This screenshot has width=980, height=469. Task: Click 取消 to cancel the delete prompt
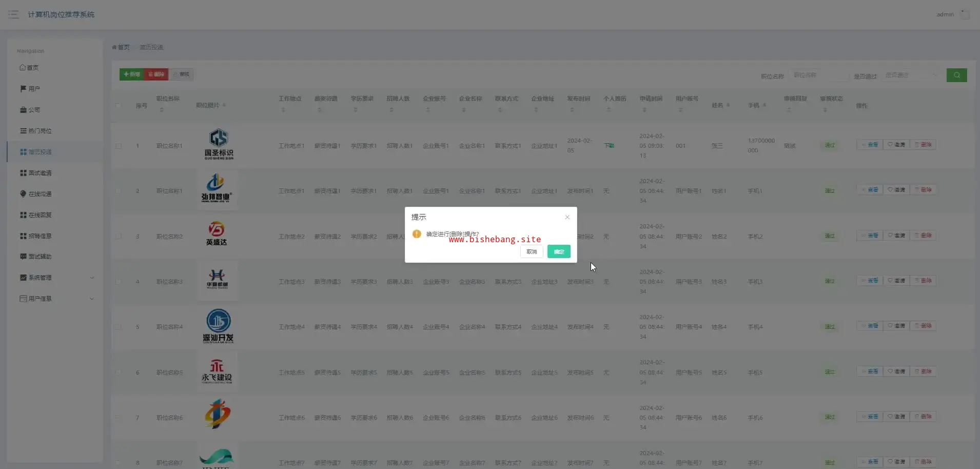pos(532,251)
